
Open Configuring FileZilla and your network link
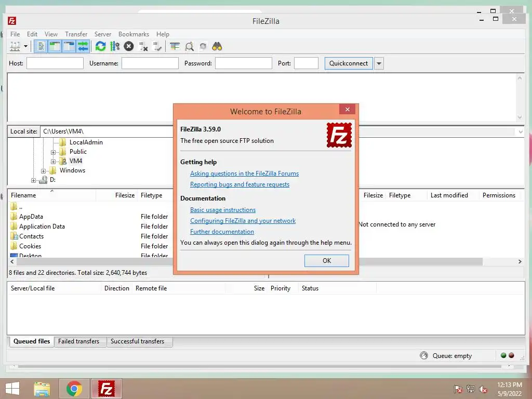pyautogui.click(x=243, y=220)
